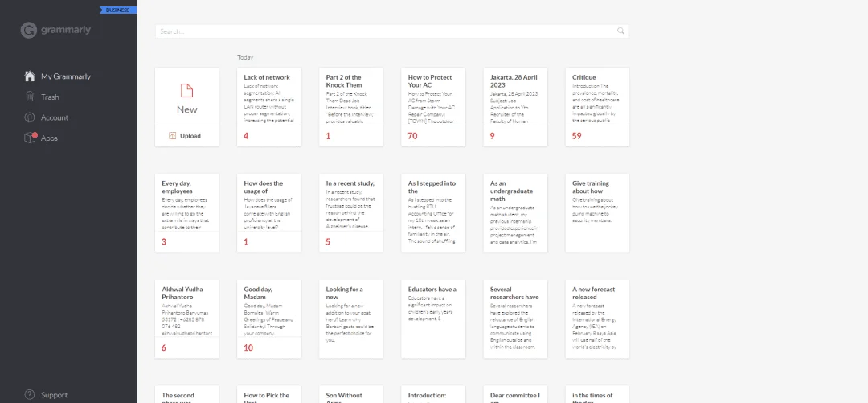868x403 pixels.
Task: Click the Account icon in sidebar
Action: (x=30, y=117)
